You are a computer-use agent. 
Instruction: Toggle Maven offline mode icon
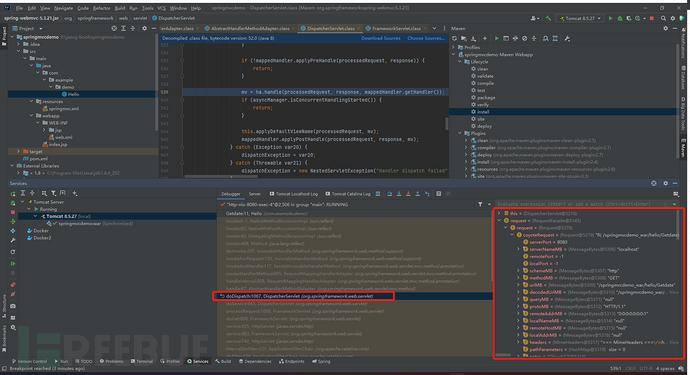click(x=515, y=39)
